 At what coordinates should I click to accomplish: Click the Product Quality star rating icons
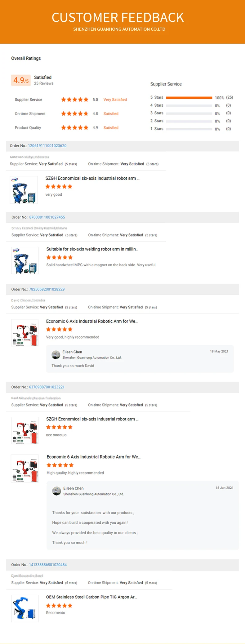[75, 127]
